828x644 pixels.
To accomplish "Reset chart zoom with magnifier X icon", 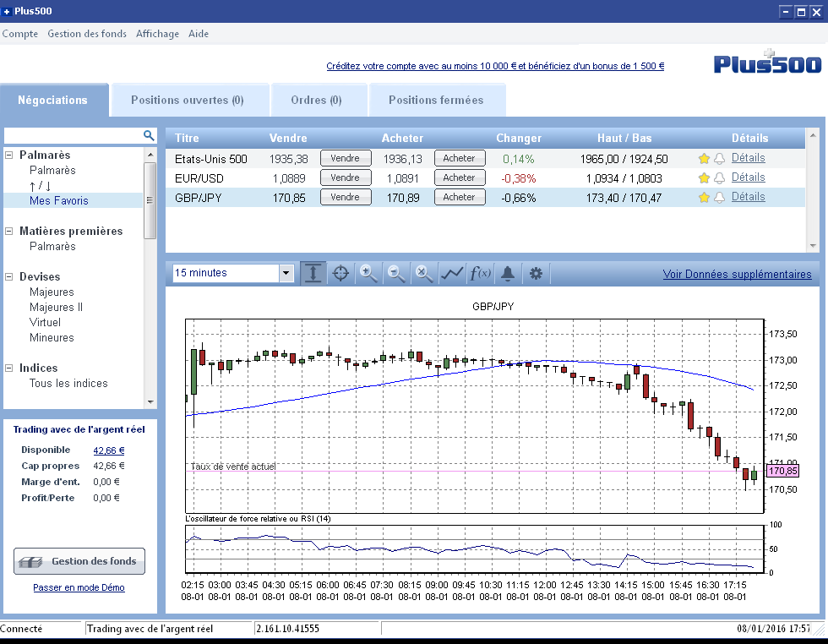I will [423, 273].
